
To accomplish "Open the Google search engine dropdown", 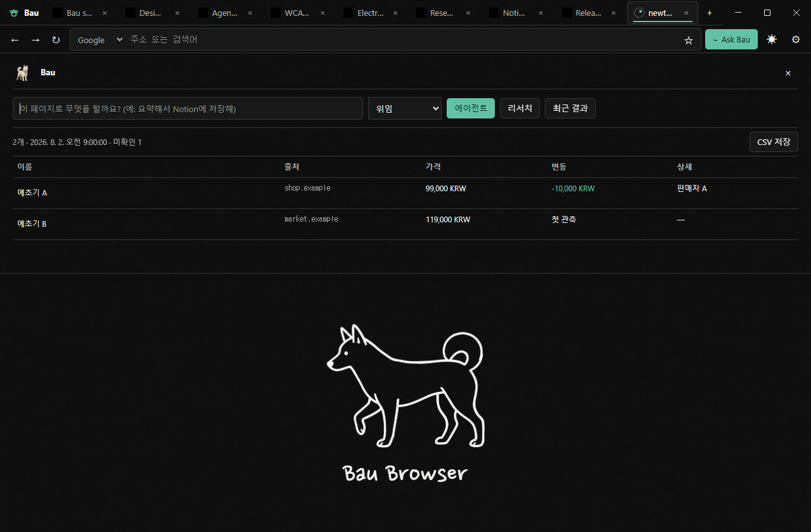I will coord(99,40).
